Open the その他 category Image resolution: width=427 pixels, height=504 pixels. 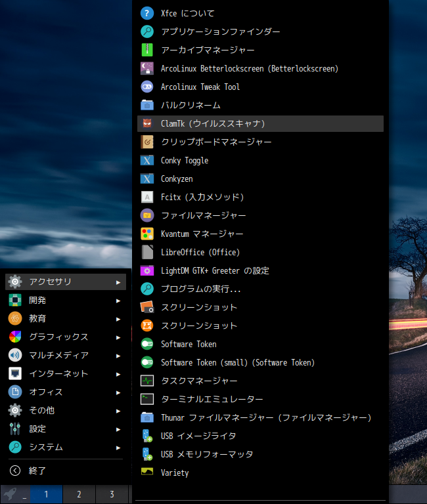coord(66,410)
